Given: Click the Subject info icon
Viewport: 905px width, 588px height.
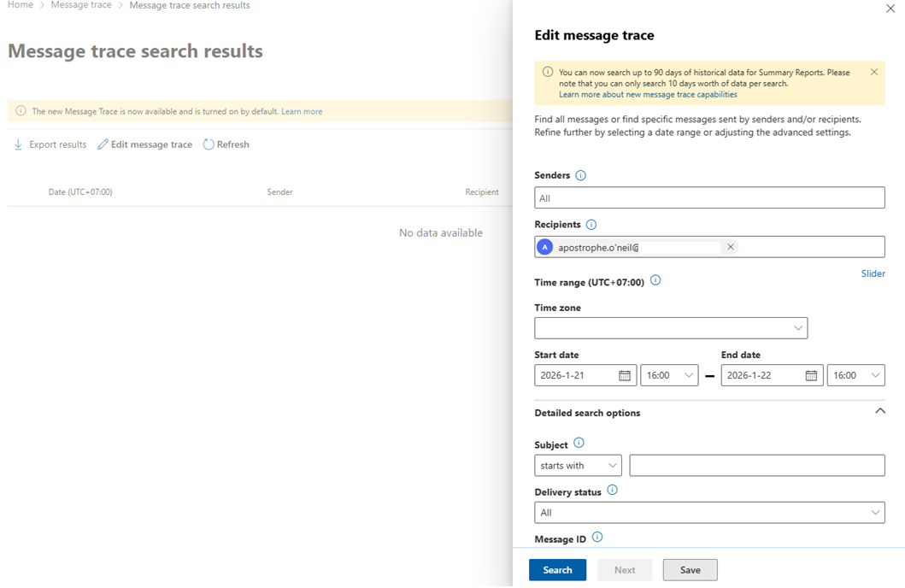Looking at the screenshot, I should click(579, 444).
